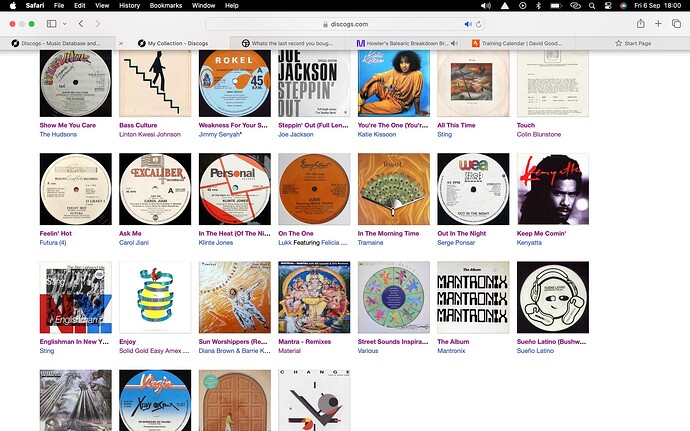Screen dimensions: 690x431
Task: Switch to Training Calendar tab
Action: pyautogui.click(x=518, y=43)
